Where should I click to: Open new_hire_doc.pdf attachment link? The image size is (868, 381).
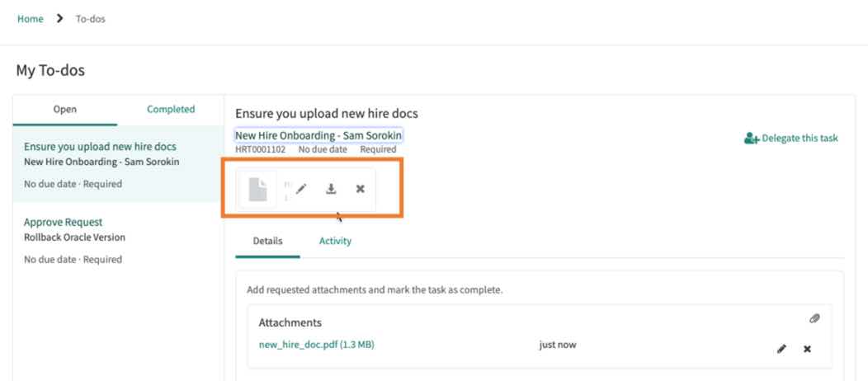[317, 345]
